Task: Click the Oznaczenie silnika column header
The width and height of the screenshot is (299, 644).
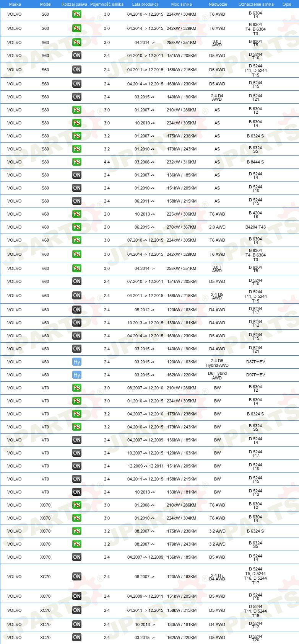Action: (x=256, y=4)
